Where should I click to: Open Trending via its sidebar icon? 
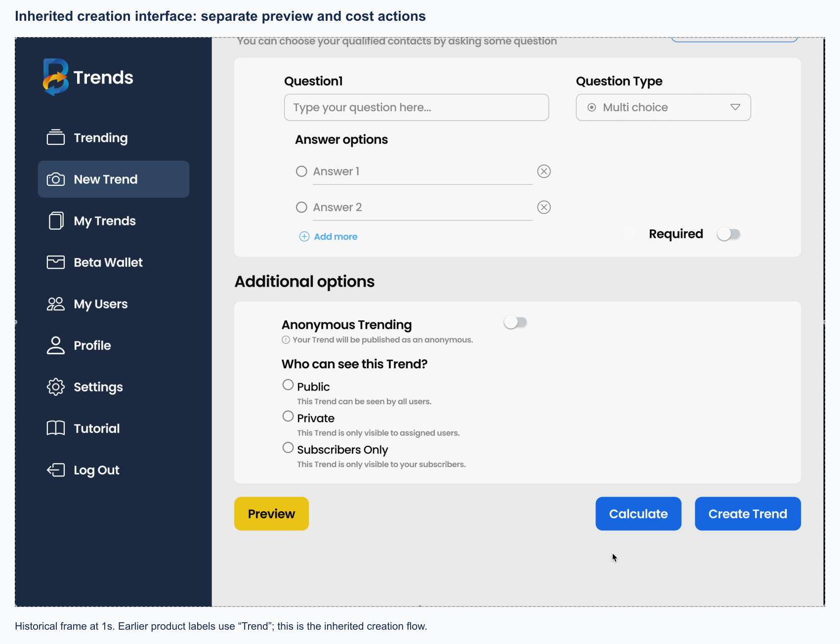56,137
